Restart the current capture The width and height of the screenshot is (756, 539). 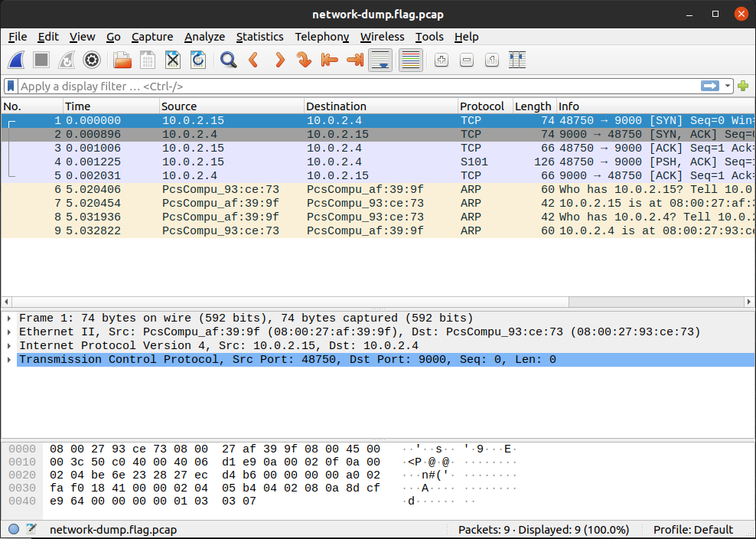[66, 60]
